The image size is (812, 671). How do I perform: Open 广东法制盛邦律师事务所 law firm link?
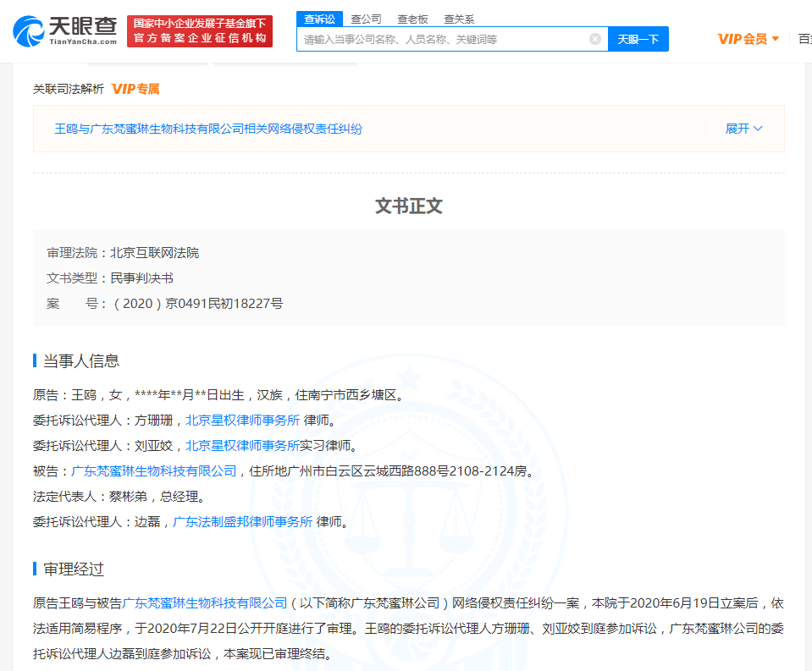point(243,521)
